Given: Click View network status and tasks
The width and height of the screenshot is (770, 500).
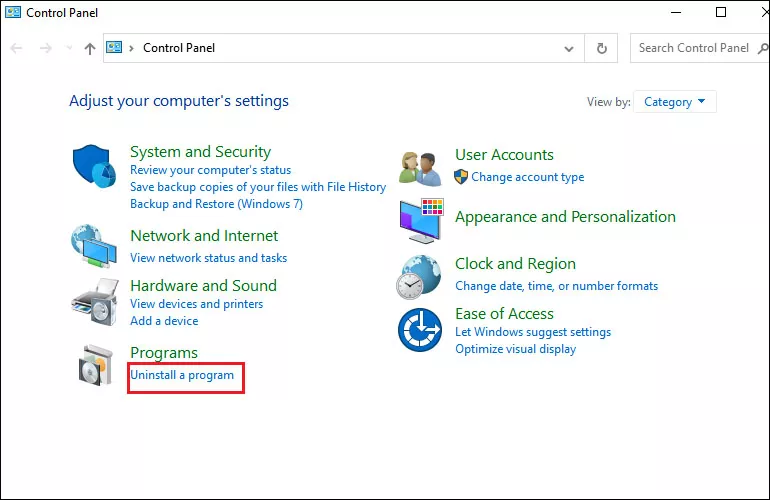Looking at the screenshot, I should [208, 258].
